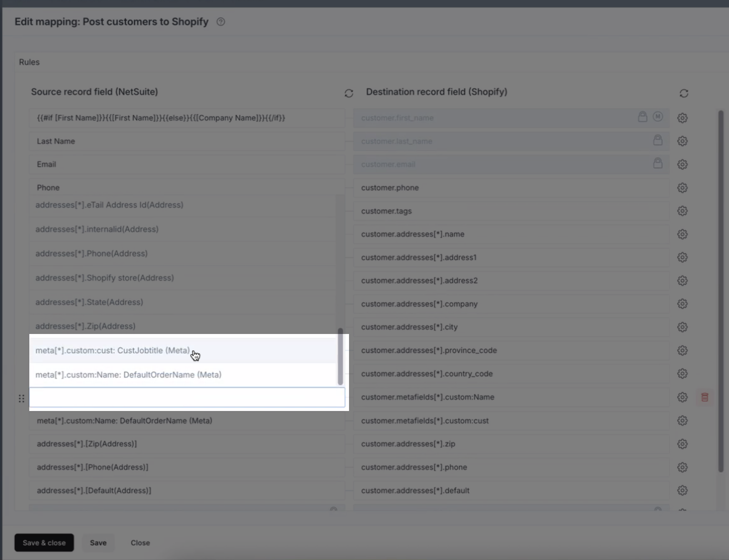Edit source field addresses[*].[Default(Address)]

tap(187, 491)
